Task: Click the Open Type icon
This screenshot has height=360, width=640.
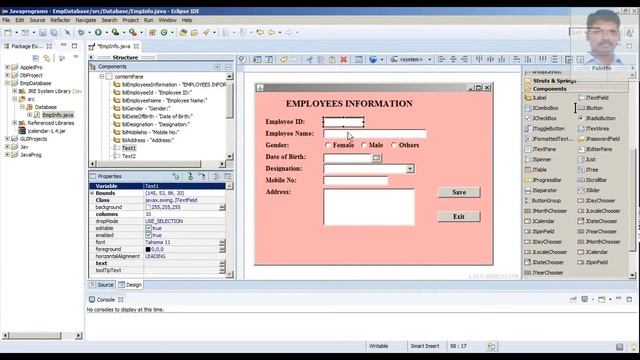Action: (x=183, y=32)
